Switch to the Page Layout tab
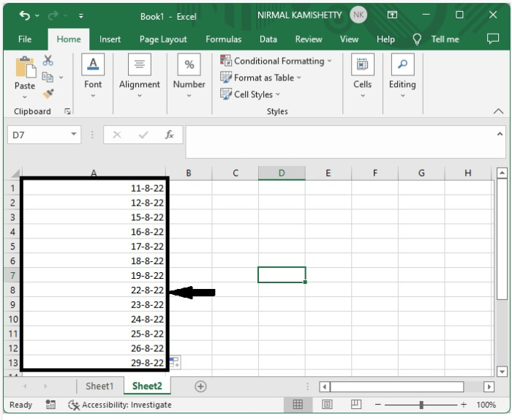Screen dimensions: 512x420 coord(163,40)
